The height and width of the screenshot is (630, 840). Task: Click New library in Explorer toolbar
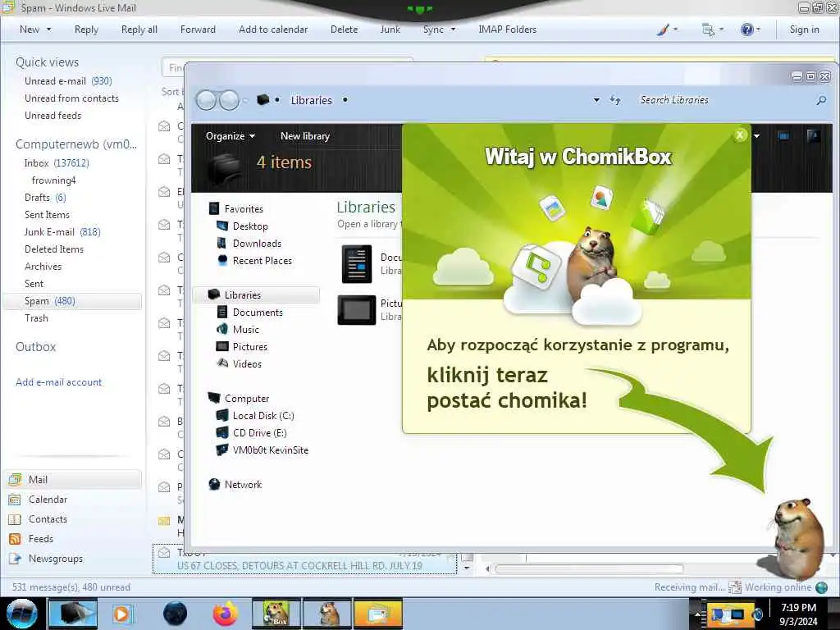coord(305,136)
